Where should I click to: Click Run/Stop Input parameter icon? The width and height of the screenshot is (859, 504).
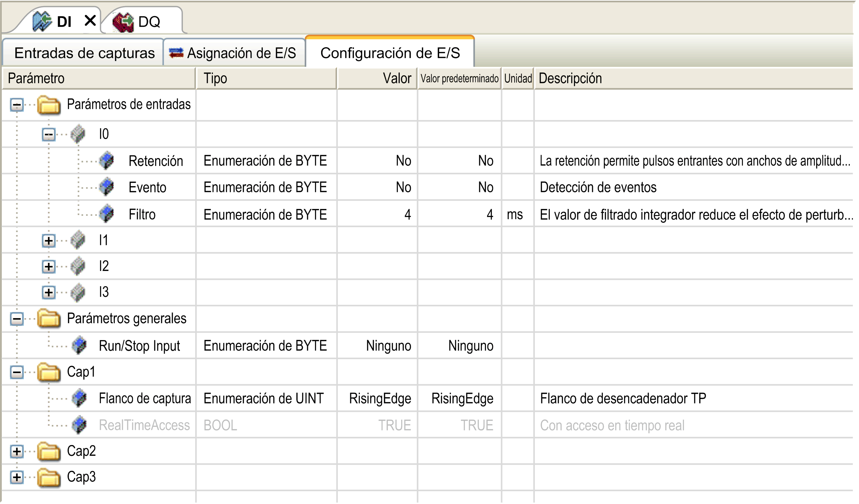tap(79, 346)
